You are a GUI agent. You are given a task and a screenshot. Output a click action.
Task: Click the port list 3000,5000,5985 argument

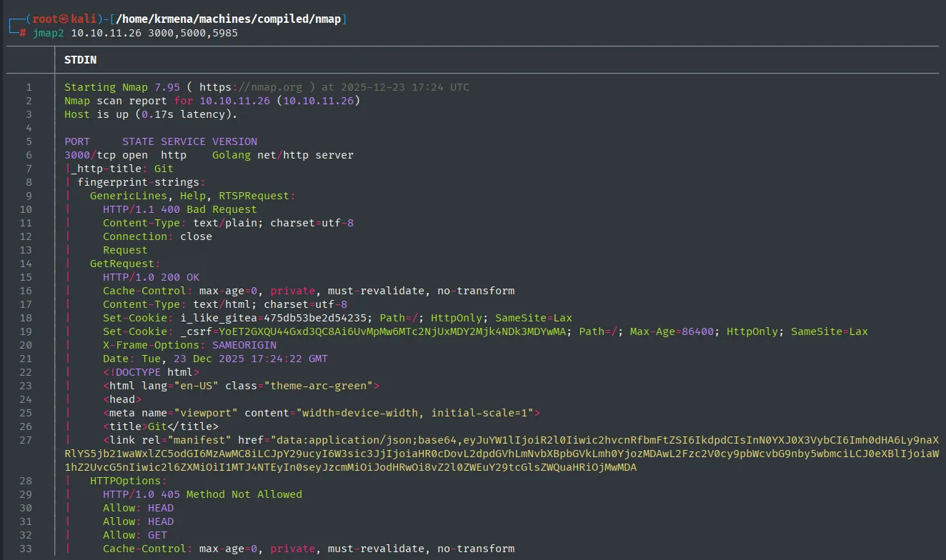193,33
